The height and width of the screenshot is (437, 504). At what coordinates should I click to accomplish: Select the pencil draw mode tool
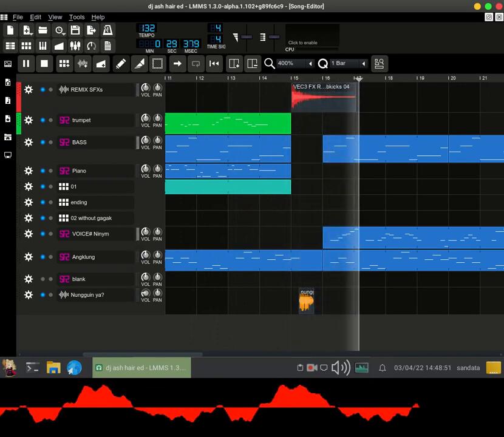[121, 63]
